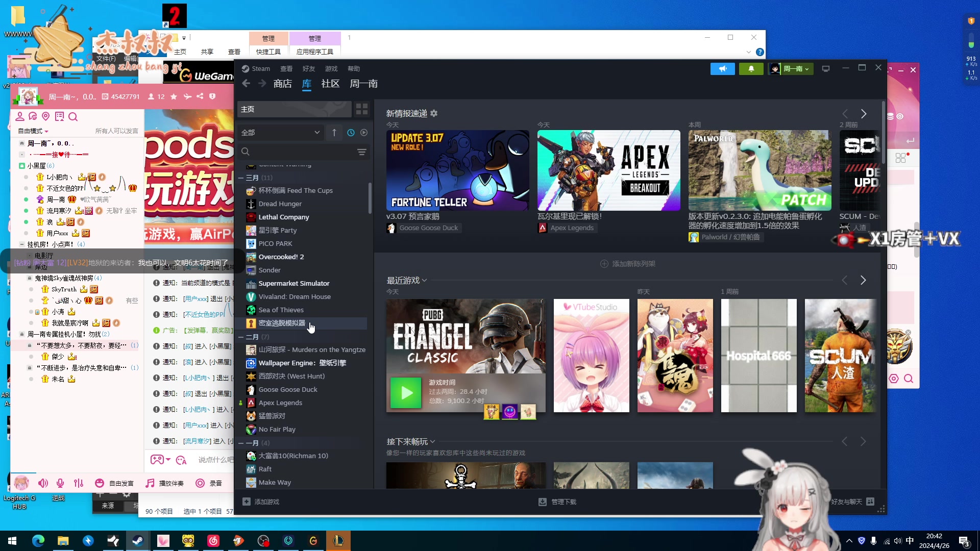The width and height of the screenshot is (980, 551).
Task: Click Add Game plus icon
Action: (x=247, y=502)
